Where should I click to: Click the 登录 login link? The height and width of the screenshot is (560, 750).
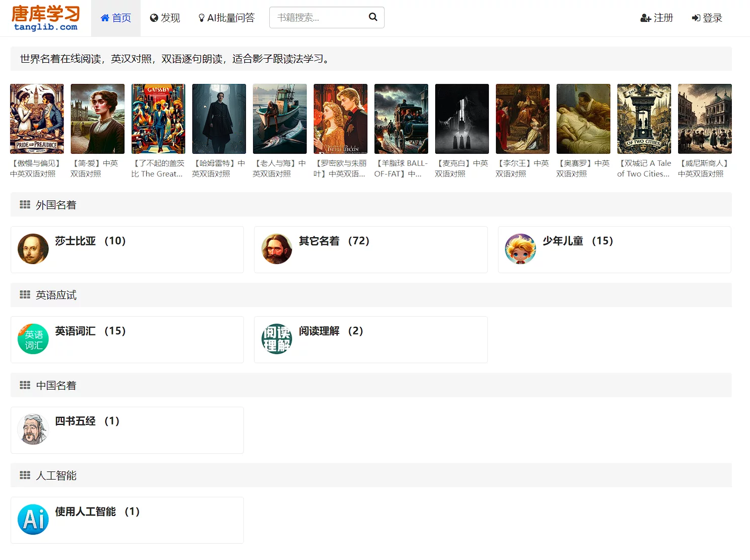(x=706, y=18)
